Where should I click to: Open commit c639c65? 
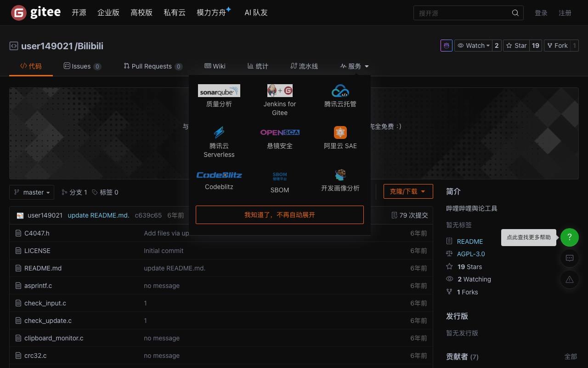click(x=148, y=215)
